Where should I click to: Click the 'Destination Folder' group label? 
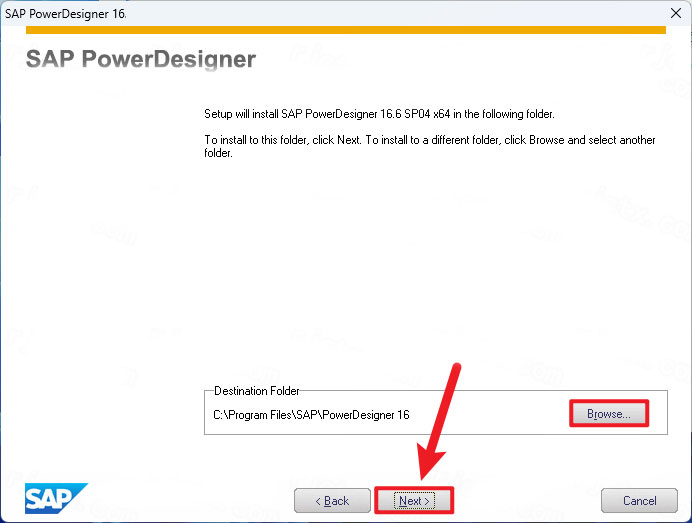256,391
